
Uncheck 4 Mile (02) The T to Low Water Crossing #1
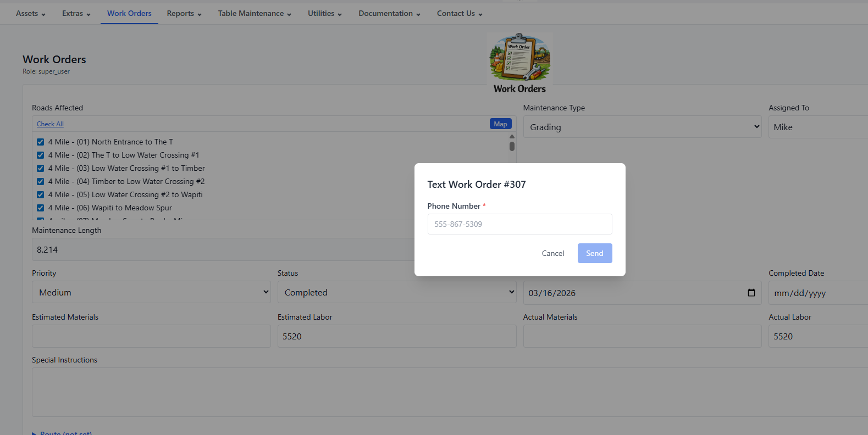coord(40,155)
